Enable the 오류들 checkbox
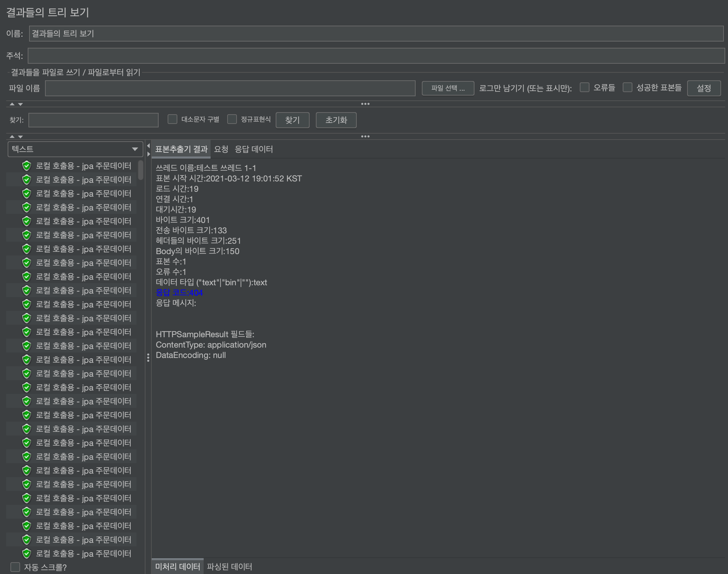This screenshot has width=728, height=574. [x=585, y=88]
